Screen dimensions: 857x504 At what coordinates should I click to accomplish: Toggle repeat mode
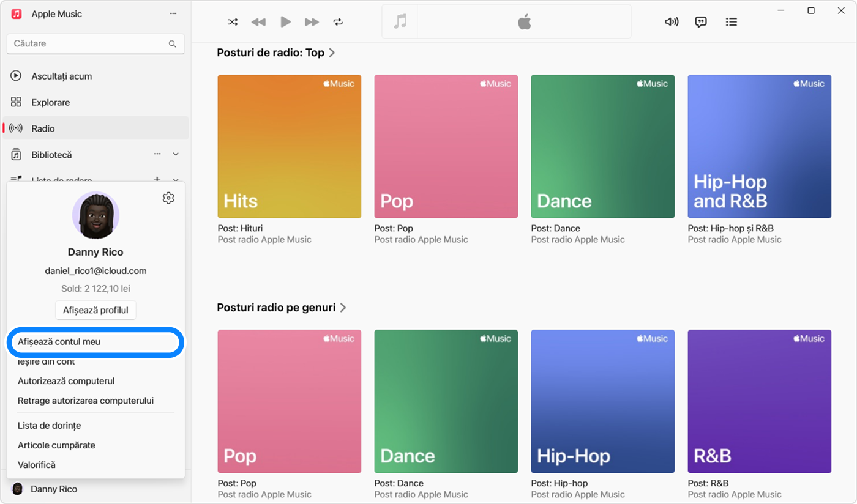tap(338, 22)
